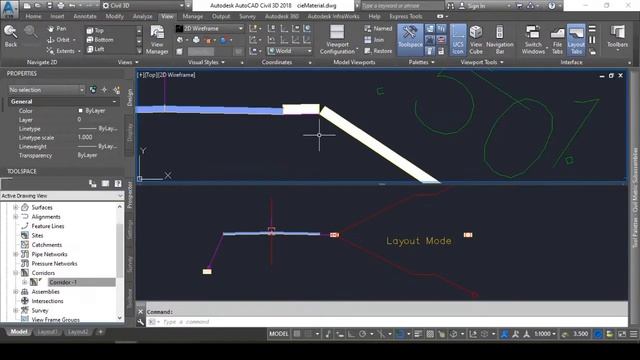The image size is (640, 360).
Task: Open the View Manager
Action: 157,40
